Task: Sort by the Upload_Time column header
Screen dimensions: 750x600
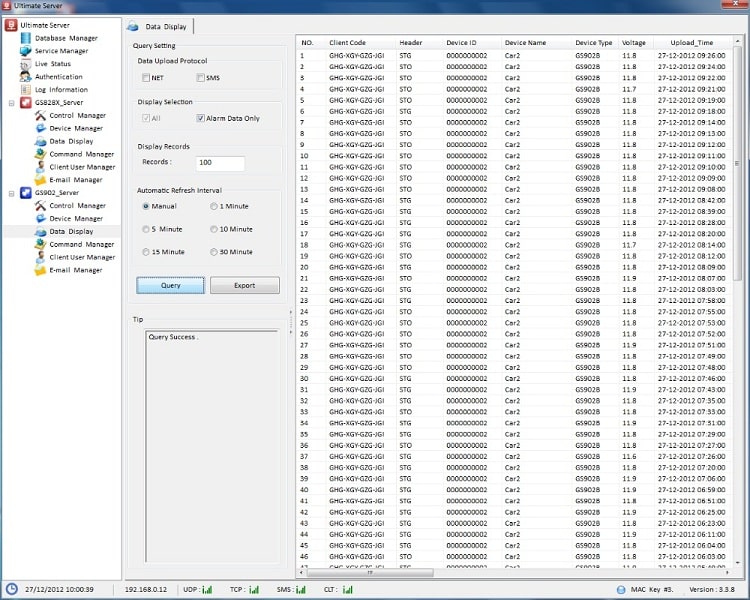Action: tap(691, 43)
